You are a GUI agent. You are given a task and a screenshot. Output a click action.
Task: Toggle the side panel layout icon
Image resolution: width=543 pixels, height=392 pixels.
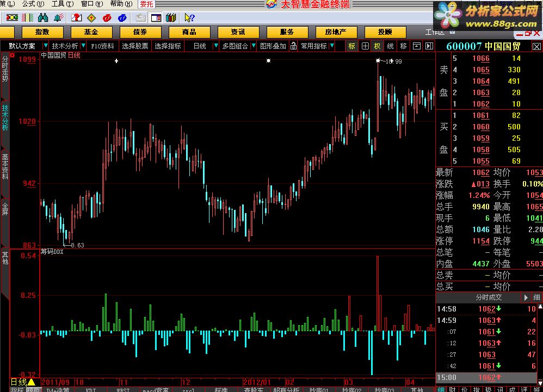(156, 17)
